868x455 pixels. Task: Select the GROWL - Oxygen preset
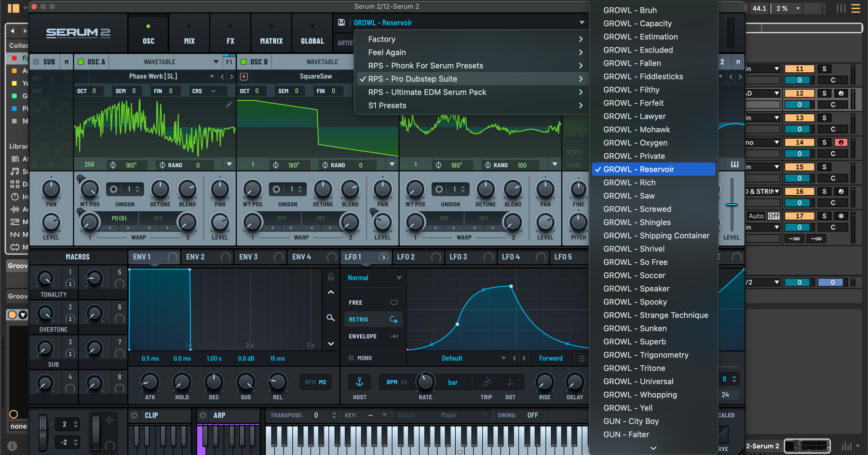(x=653, y=143)
